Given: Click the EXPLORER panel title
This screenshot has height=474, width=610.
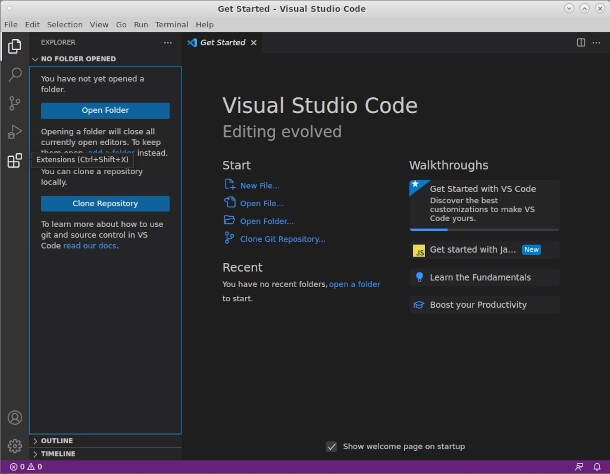Looking at the screenshot, I should (x=58, y=42).
